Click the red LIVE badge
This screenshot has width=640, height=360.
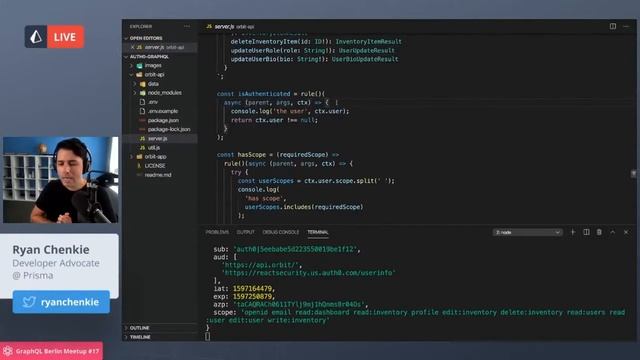click(65, 37)
